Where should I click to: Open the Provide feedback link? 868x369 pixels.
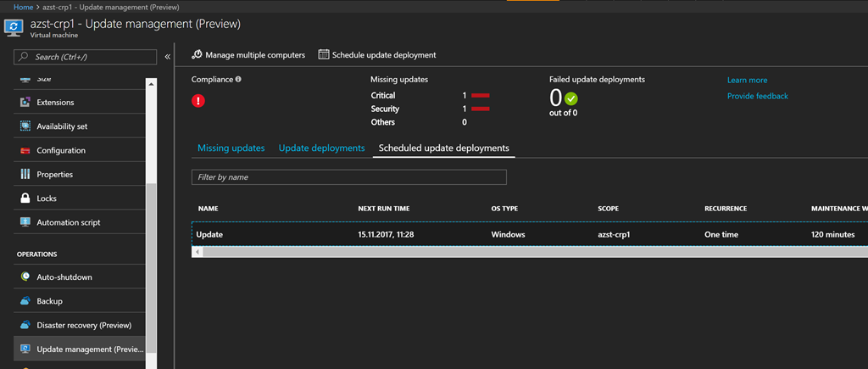tap(757, 96)
